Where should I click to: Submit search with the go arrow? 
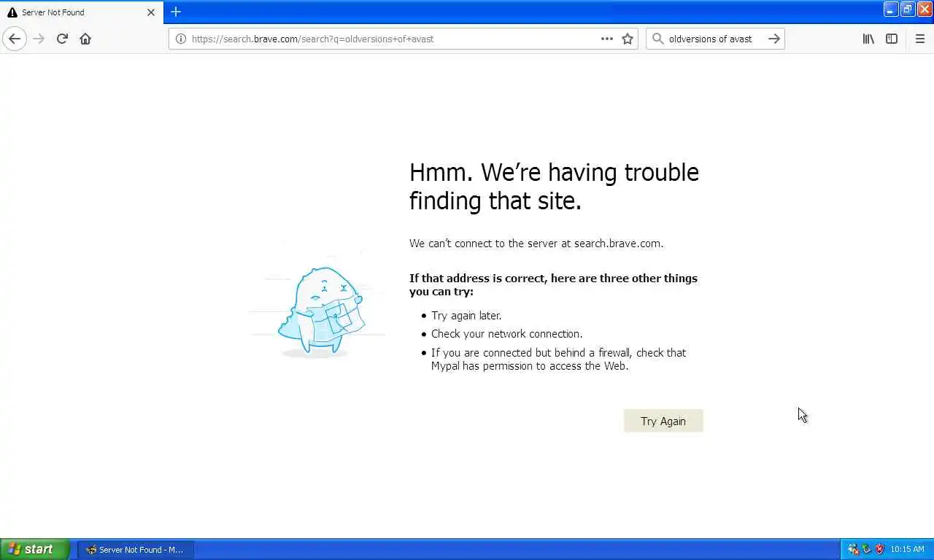(774, 39)
